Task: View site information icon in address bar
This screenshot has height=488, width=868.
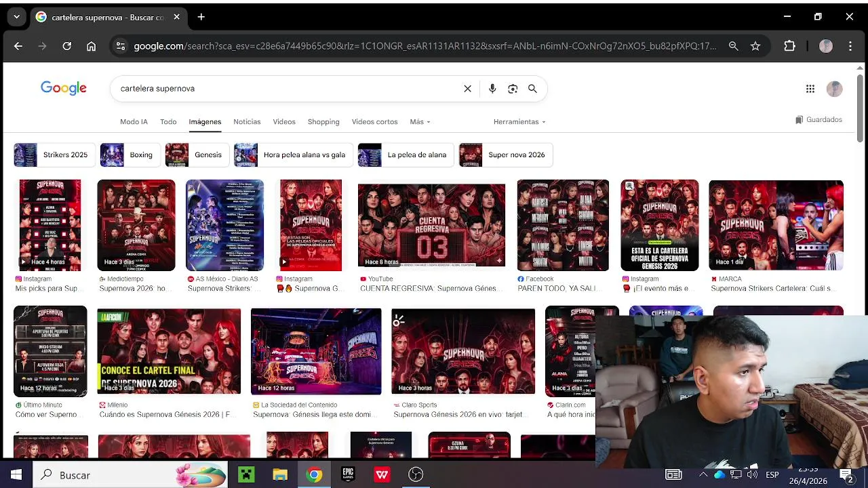Action: [121, 46]
